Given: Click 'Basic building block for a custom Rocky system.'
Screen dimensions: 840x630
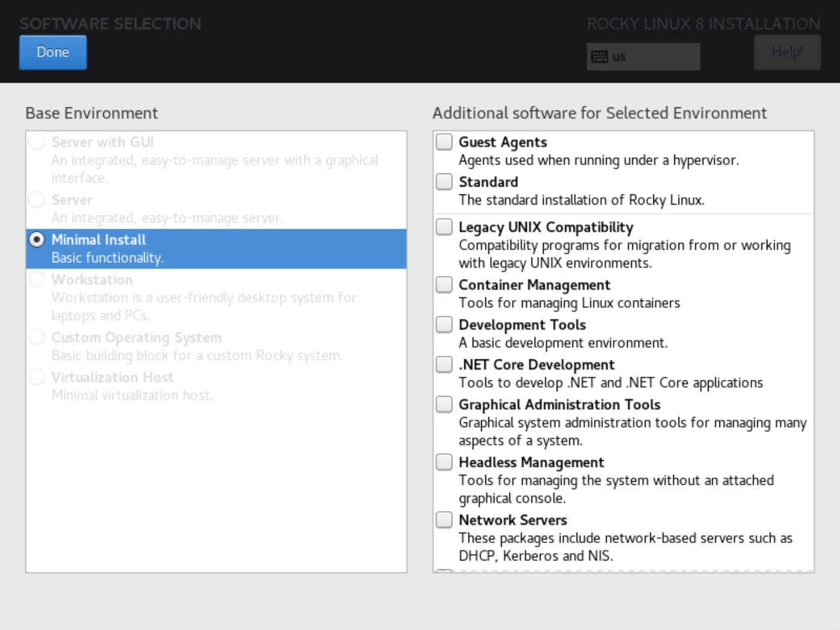Looking at the screenshot, I should tap(197, 356).
